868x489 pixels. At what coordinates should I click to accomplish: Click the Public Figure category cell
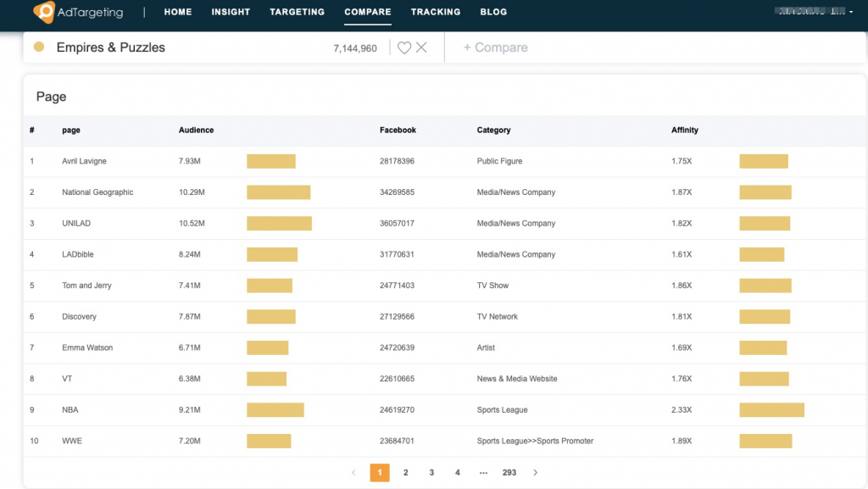[x=499, y=161]
